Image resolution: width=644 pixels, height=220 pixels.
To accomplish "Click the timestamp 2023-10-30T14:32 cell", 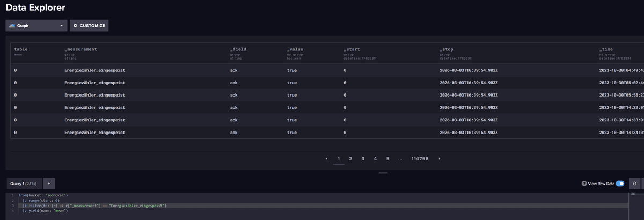I will (x=621, y=107).
